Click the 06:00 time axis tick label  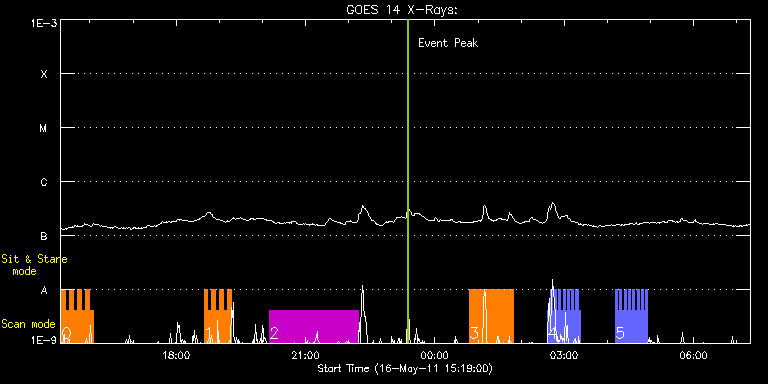coord(693,355)
